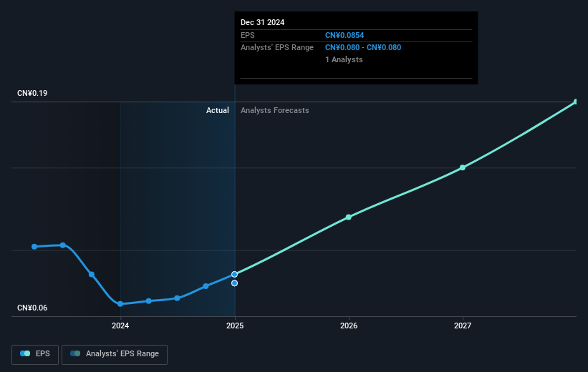
Task: Toggle the Analysts' EPS Range legend
Action: (x=115, y=354)
